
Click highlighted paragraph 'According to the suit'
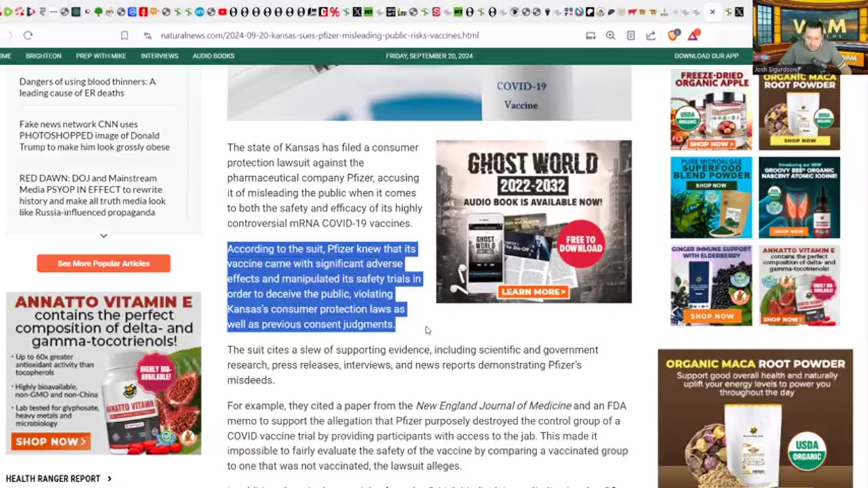[x=324, y=286]
